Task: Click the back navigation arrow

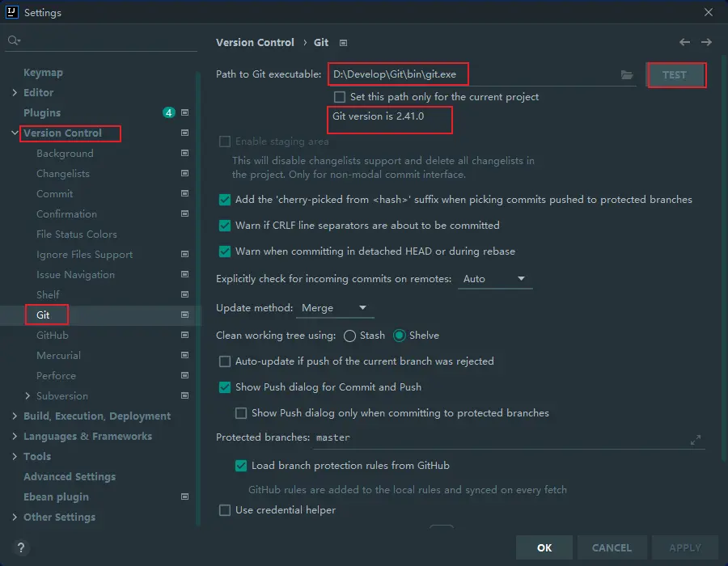Action: (685, 42)
